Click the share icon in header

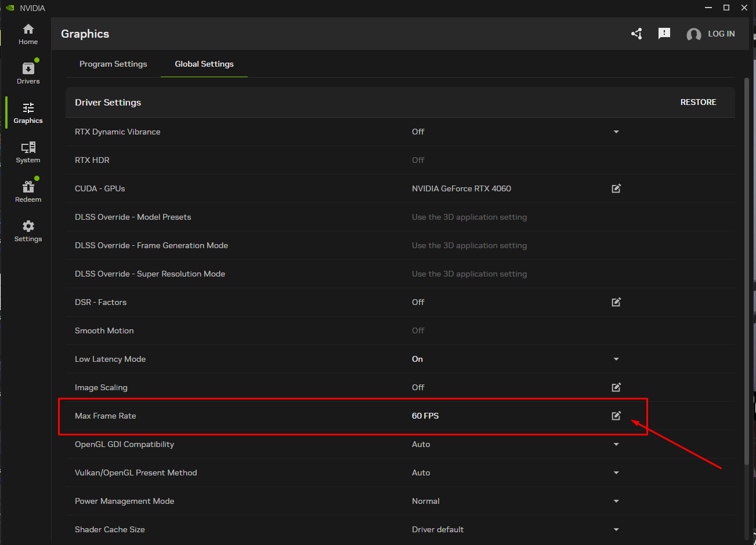pos(636,34)
